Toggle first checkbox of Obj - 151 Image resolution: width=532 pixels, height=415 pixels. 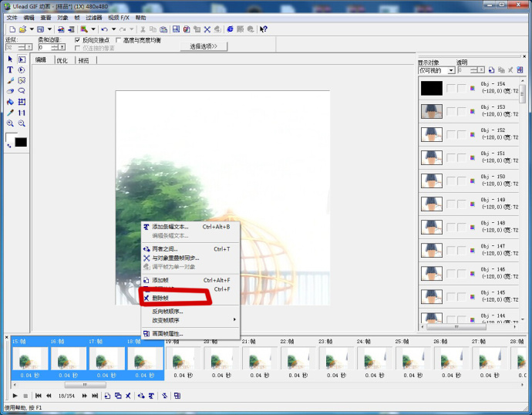pos(450,158)
